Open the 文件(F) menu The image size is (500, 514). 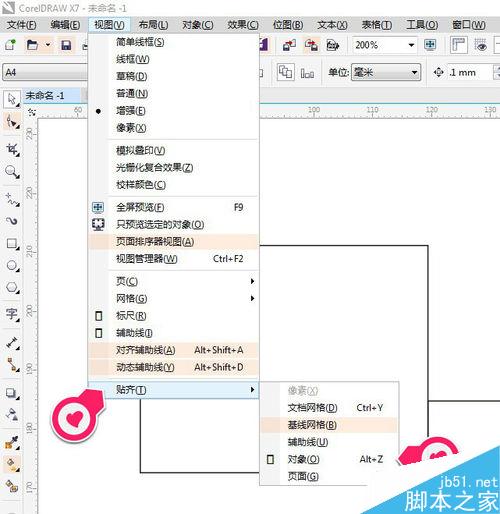21,25
